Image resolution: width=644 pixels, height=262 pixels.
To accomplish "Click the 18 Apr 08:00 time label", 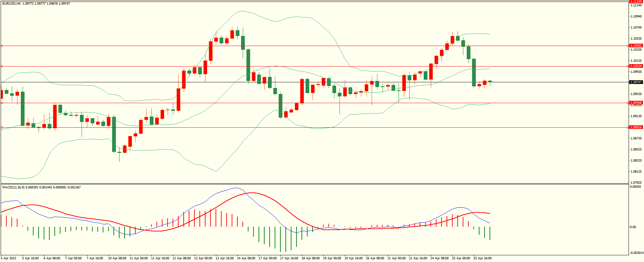I will [311, 258].
